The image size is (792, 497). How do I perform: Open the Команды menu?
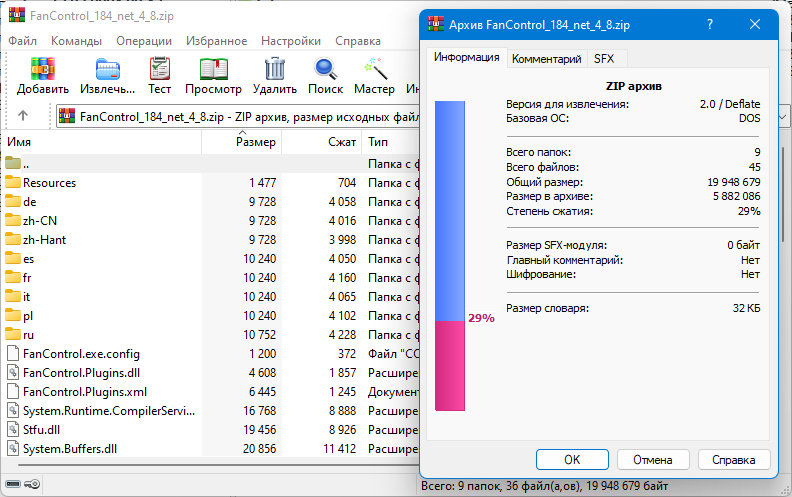tap(76, 41)
